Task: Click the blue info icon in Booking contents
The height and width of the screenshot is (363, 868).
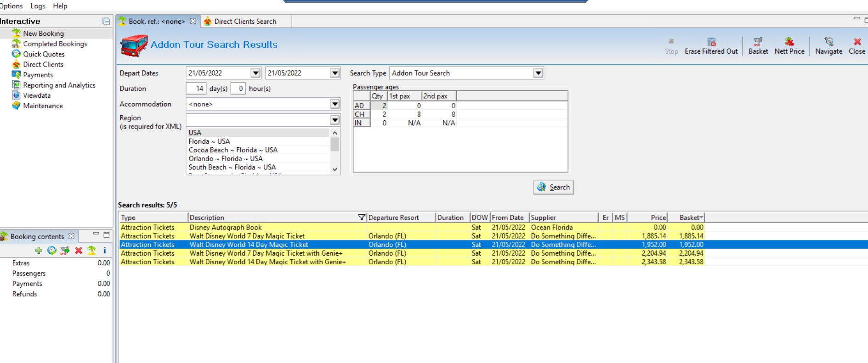Action: tap(105, 250)
